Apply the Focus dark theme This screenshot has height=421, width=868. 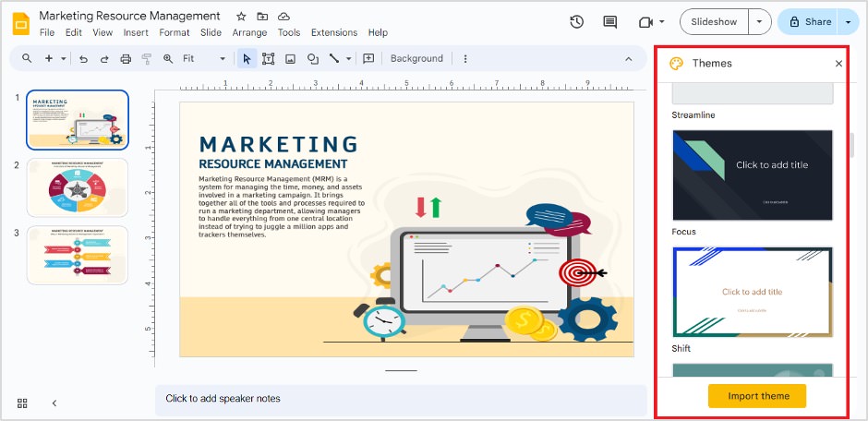click(753, 175)
